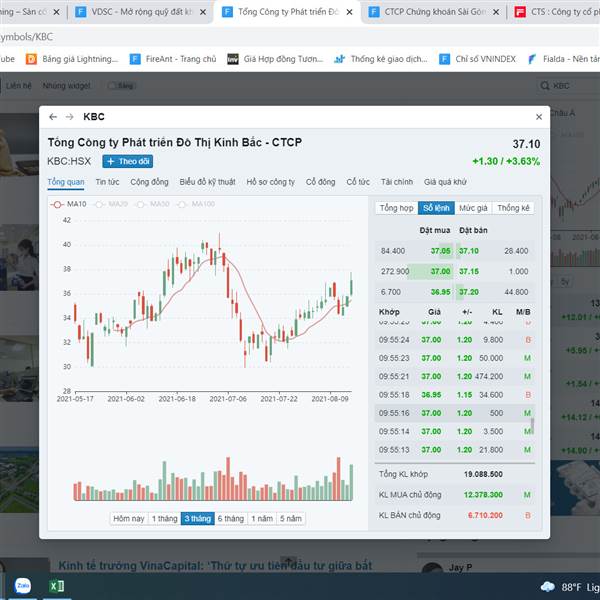Open the Cổ đông tab
Screen dimensions: 600x600
[x=320, y=182]
